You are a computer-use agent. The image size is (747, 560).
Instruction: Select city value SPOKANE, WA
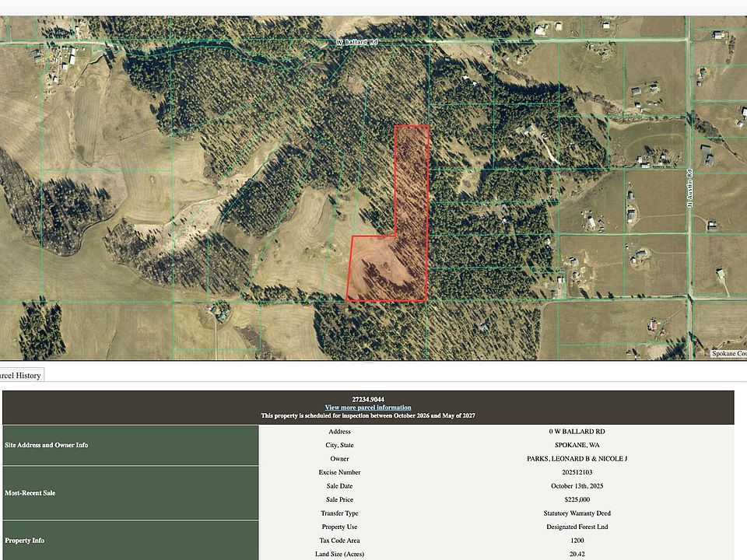click(577, 445)
